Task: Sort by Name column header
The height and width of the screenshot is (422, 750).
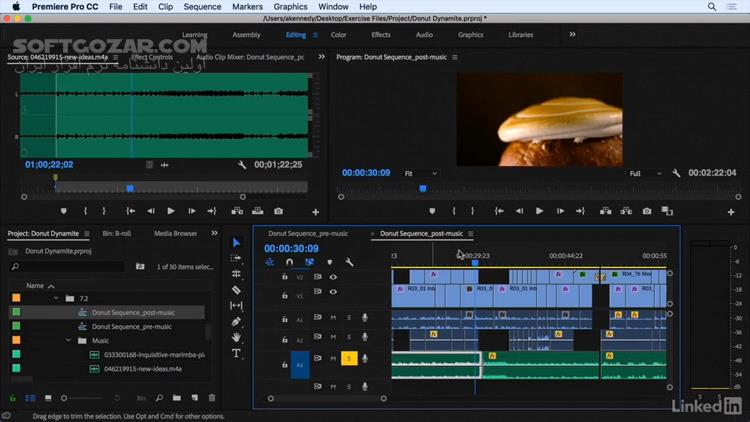Action: 35,286
